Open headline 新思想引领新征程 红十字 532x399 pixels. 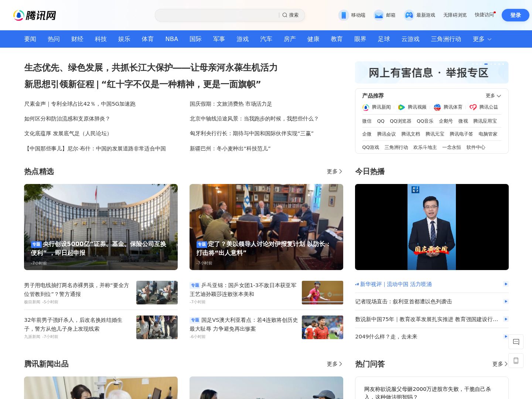tap(143, 84)
